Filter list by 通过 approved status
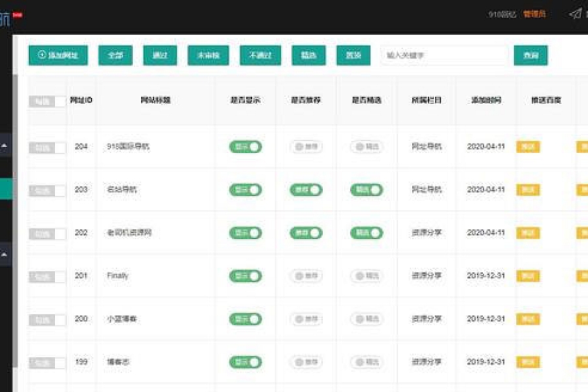The height and width of the screenshot is (392, 588). click(160, 55)
